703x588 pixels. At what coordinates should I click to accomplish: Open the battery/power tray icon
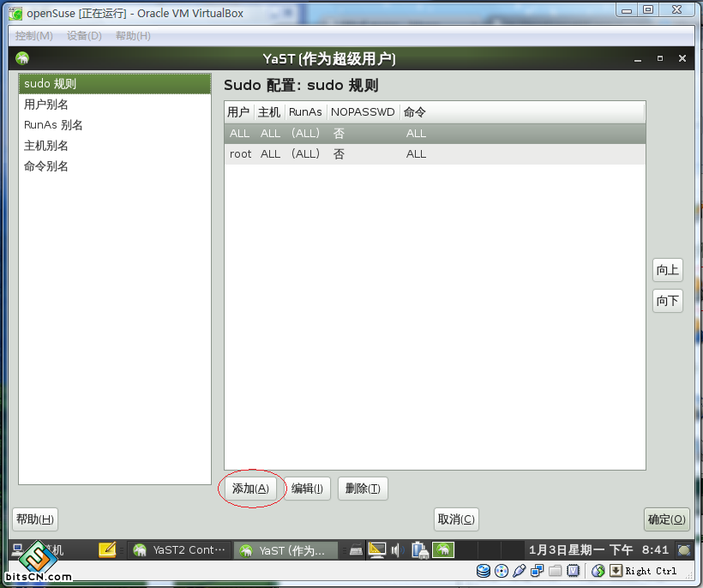tap(420, 550)
